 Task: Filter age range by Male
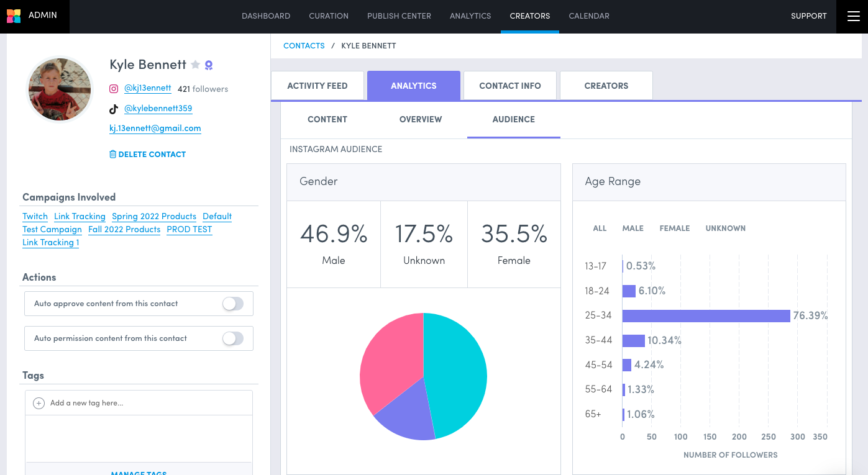pyautogui.click(x=633, y=228)
